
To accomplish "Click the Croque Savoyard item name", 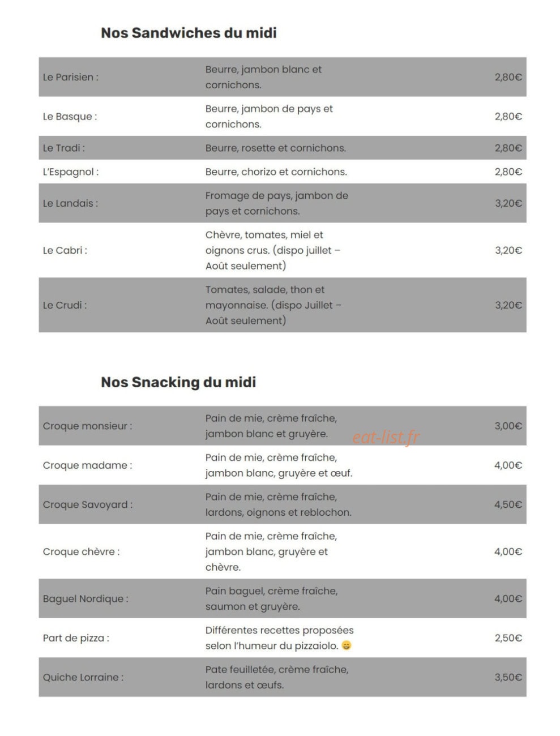I will (x=88, y=504).
